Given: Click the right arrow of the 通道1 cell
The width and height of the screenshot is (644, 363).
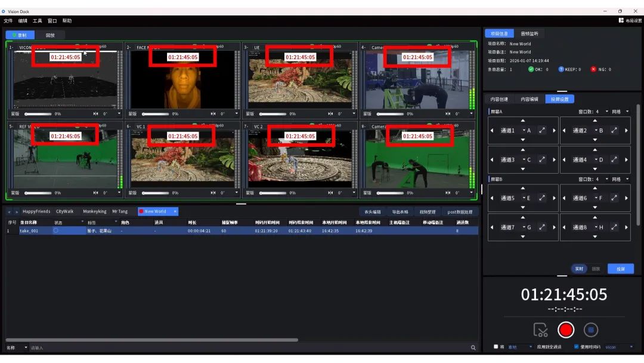Looking at the screenshot, I should click(x=554, y=130).
